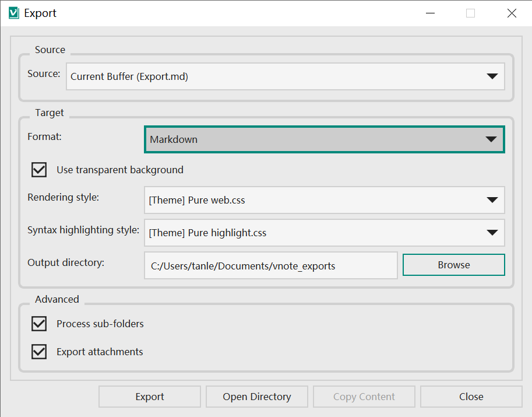Click the Open Directory button

[x=257, y=397]
